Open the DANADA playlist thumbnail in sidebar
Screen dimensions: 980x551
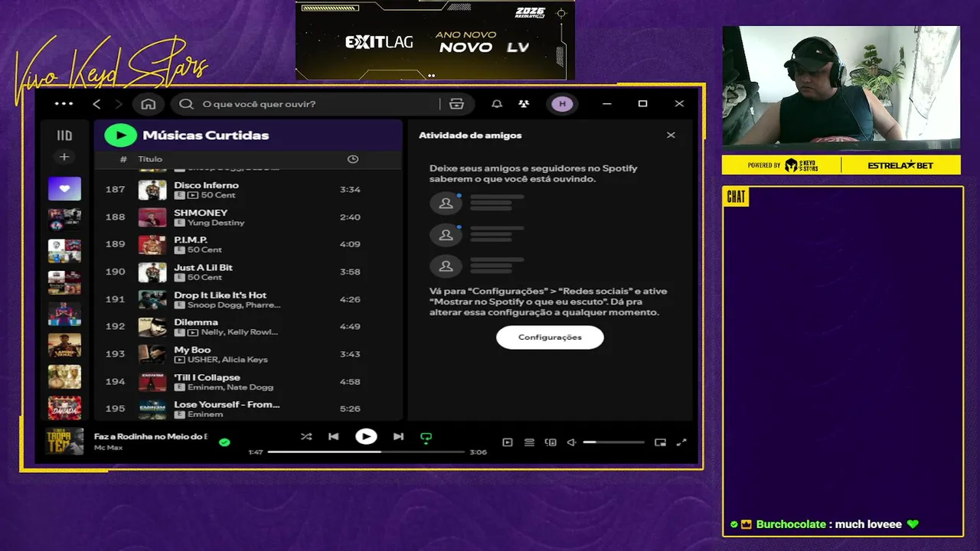coord(64,408)
